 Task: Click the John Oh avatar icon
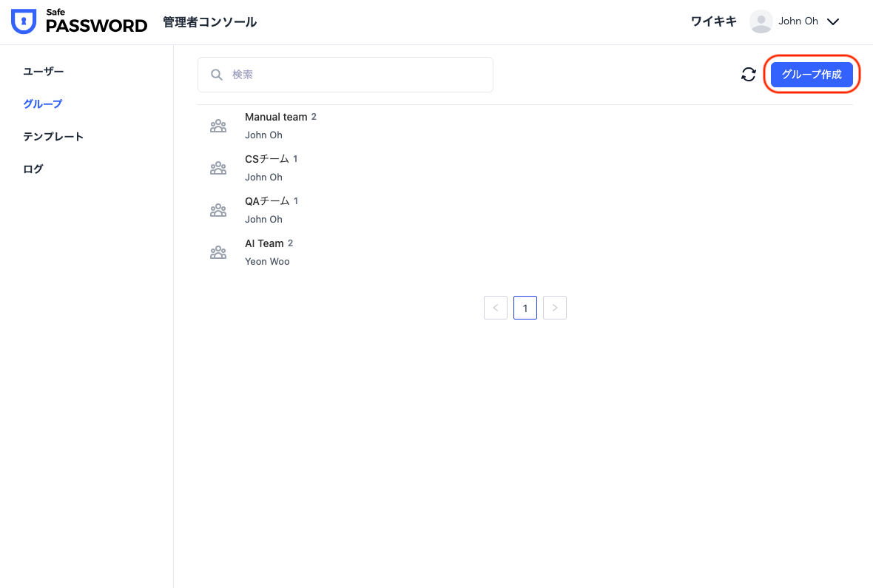(x=761, y=21)
